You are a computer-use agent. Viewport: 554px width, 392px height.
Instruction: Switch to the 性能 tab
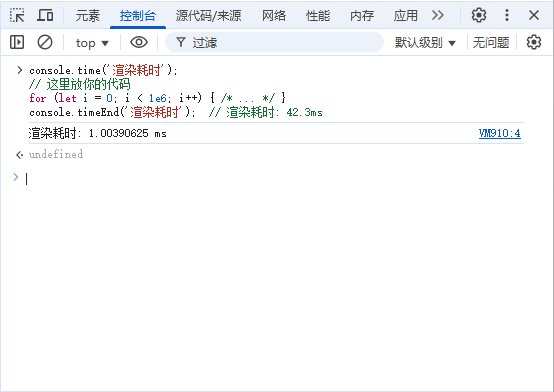coord(318,16)
